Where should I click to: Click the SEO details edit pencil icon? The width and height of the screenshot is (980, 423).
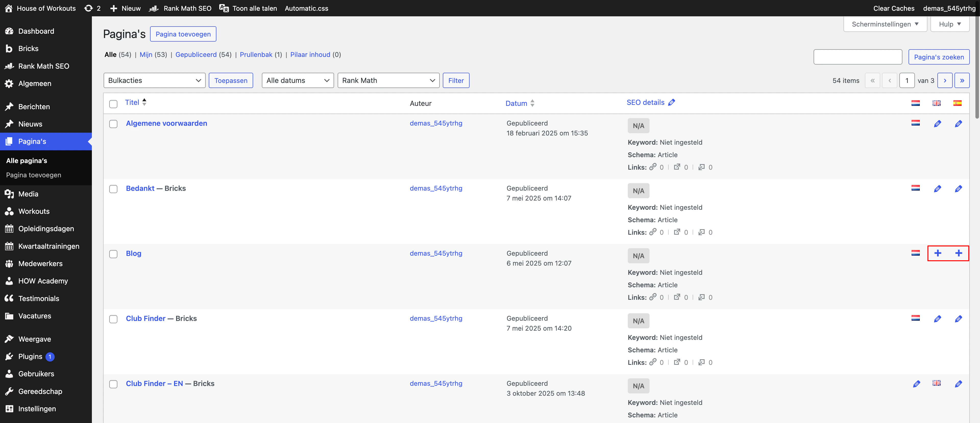coord(671,102)
